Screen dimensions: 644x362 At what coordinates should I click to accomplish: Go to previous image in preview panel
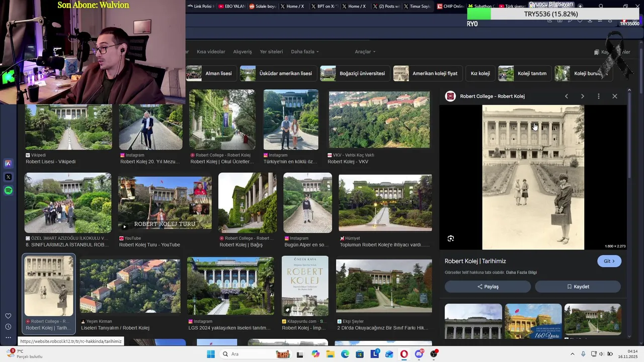(x=567, y=96)
